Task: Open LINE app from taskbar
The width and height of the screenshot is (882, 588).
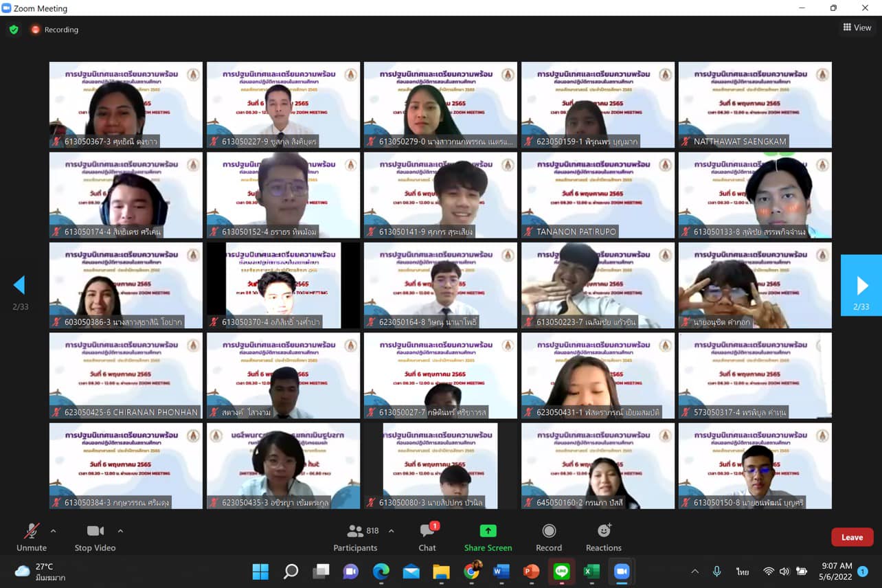Action: click(561, 572)
